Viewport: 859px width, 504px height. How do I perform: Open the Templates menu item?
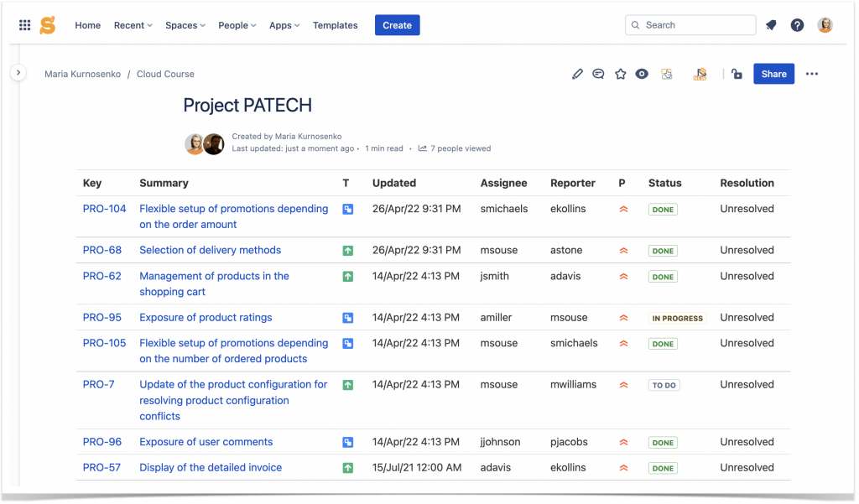point(335,25)
